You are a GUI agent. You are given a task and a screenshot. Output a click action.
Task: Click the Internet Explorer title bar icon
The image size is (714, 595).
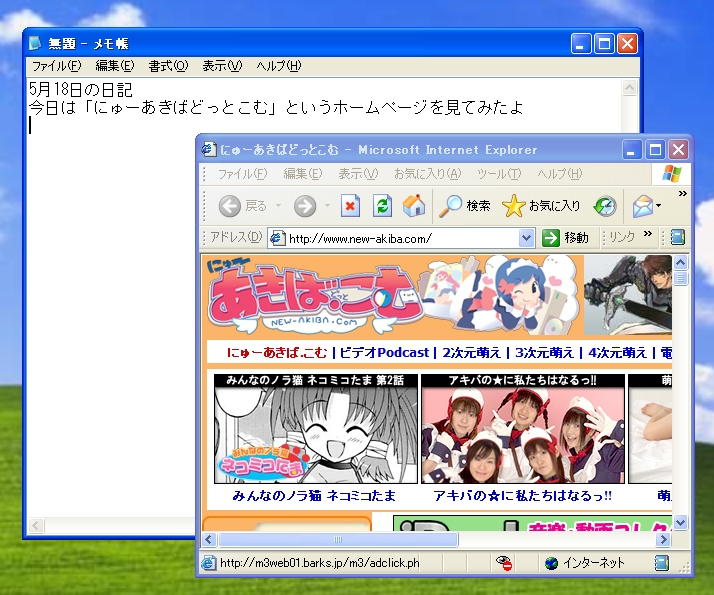coord(209,149)
